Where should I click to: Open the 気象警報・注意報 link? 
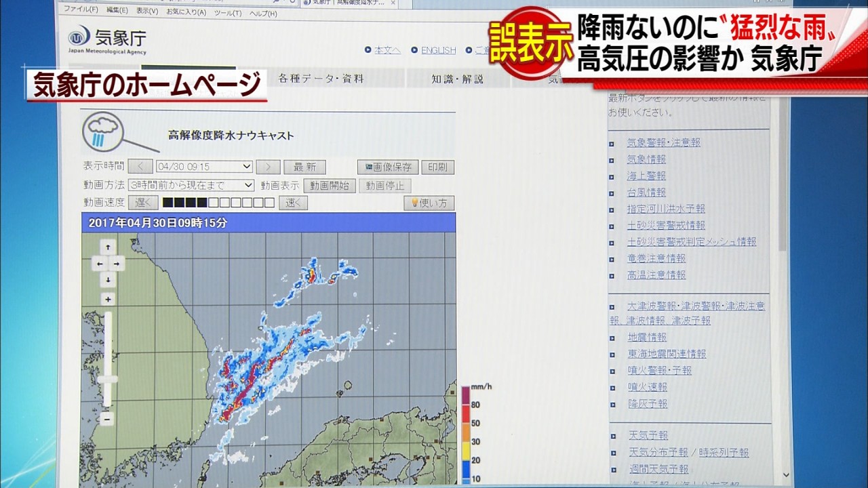tap(663, 142)
